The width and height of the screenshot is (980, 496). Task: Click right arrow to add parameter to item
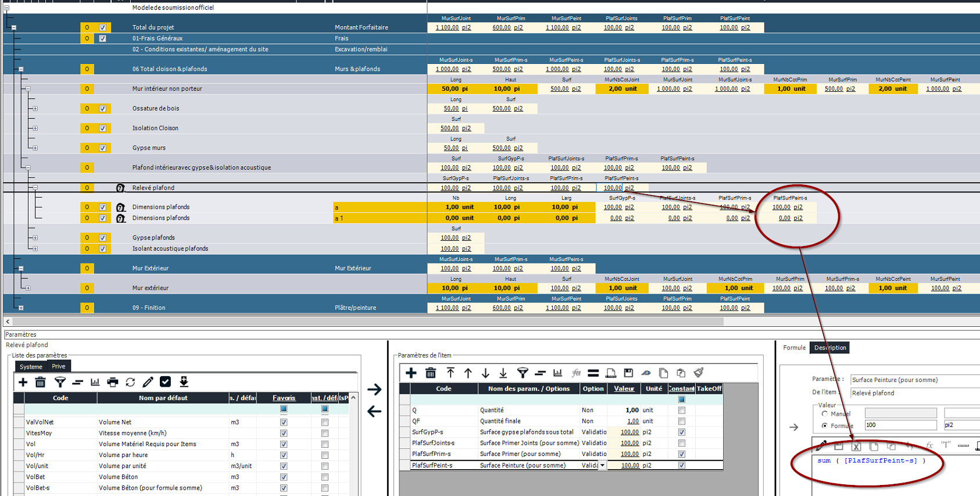click(x=374, y=389)
